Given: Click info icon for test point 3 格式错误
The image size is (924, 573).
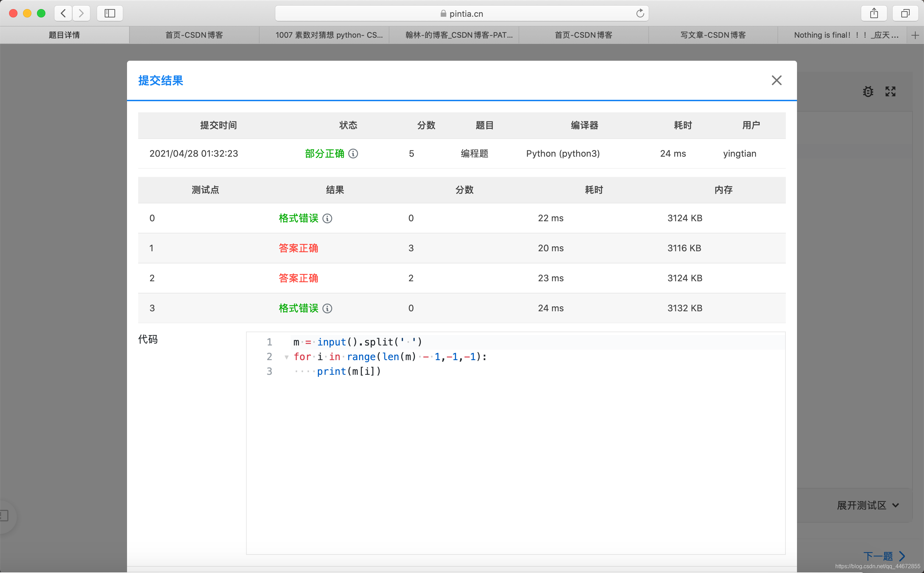Looking at the screenshot, I should (x=327, y=308).
